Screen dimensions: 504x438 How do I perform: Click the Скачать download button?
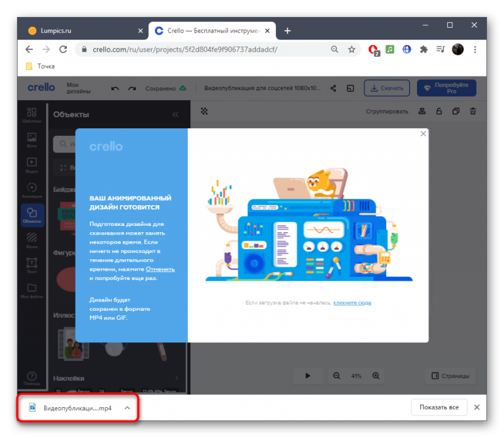(x=387, y=88)
